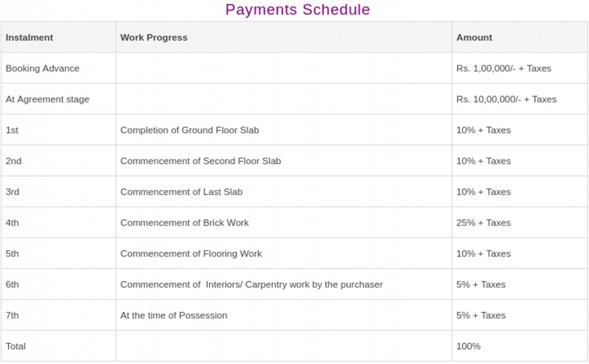
Task: Click the Work Progress column header
Action: pos(154,37)
